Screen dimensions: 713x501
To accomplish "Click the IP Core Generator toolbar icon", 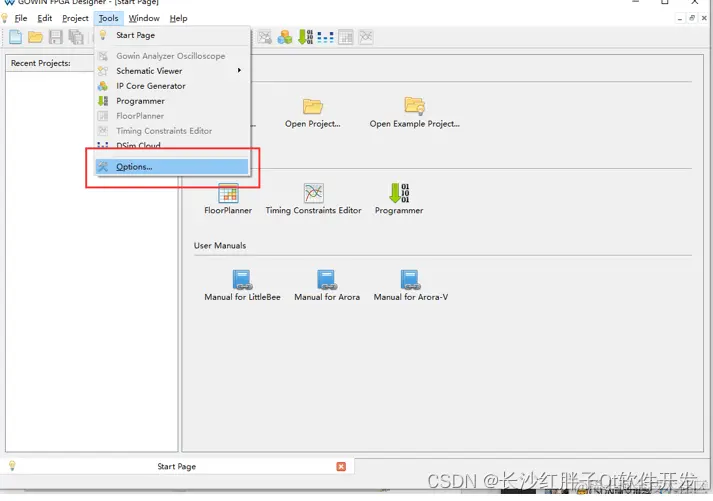I will click(x=285, y=37).
